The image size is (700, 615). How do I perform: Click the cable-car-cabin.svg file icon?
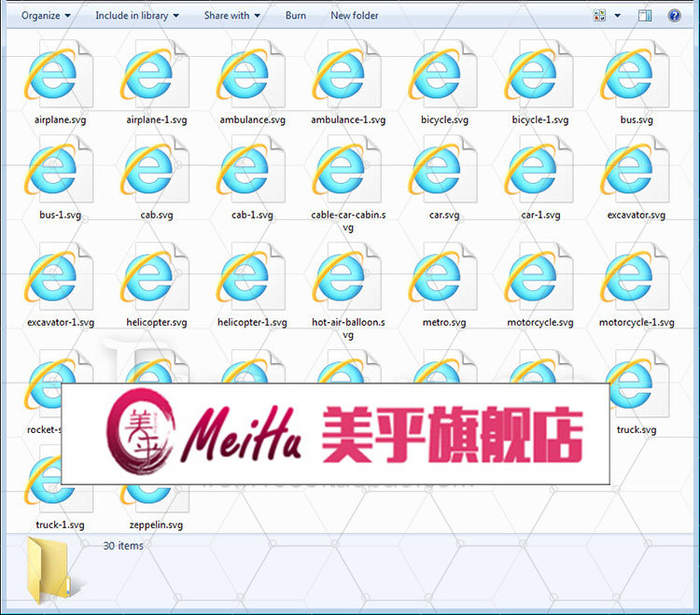click(x=347, y=169)
